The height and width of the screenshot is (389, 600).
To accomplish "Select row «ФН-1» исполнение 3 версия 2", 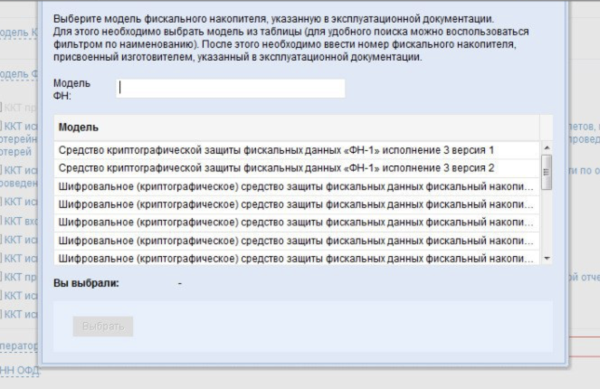I will click(297, 168).
